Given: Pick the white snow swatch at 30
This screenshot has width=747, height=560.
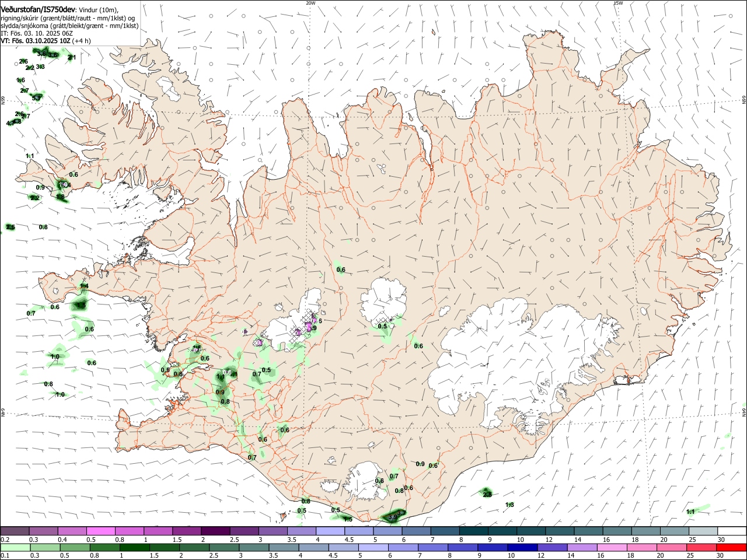Looking at the screenshot, I should tap(732, 531).
